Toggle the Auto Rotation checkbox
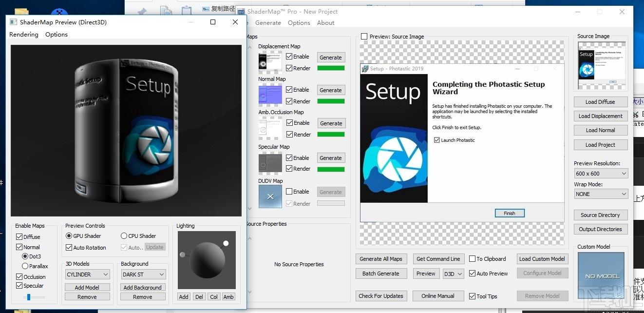This screenshot has width=644, height=313. pos(69,248)
